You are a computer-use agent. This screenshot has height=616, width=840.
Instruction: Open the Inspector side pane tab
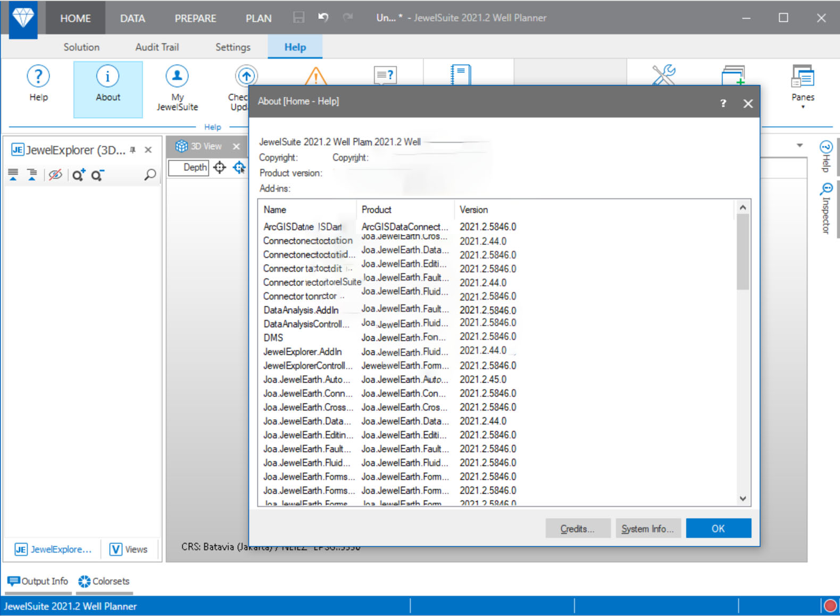pyautogui.click(x=826, y=208)
